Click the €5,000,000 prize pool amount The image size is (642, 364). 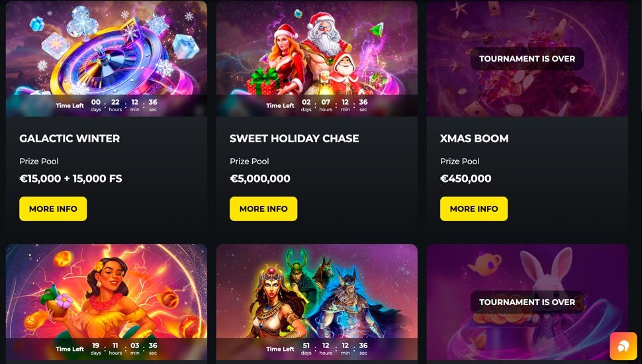tap(260, 179)
